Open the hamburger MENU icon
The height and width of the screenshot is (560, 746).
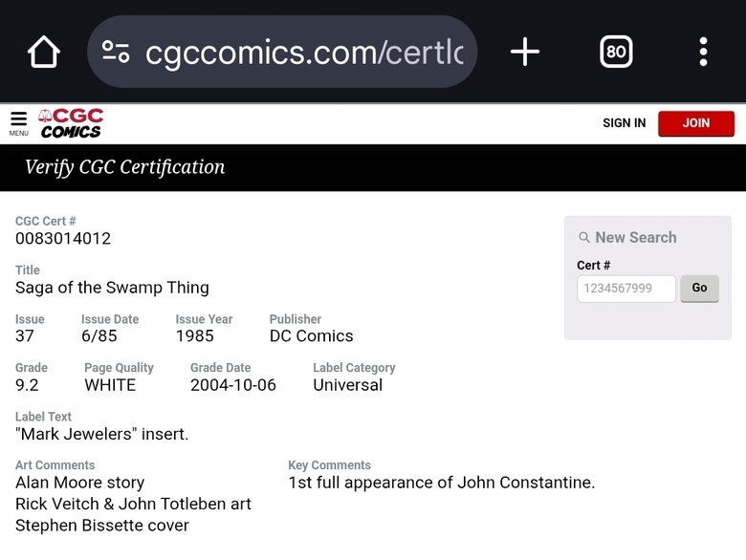pos(19,122)
